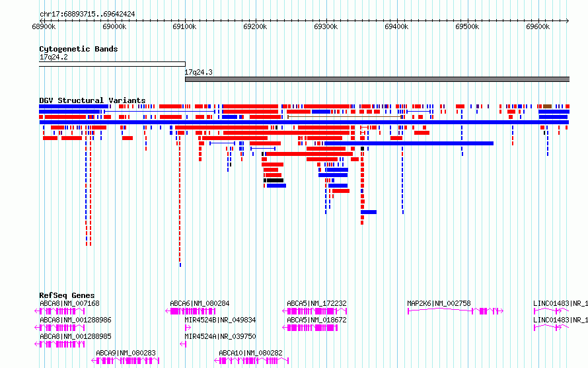Select the 69300k ruler tick label
This screenshot has width=588, height=368.
326,26
